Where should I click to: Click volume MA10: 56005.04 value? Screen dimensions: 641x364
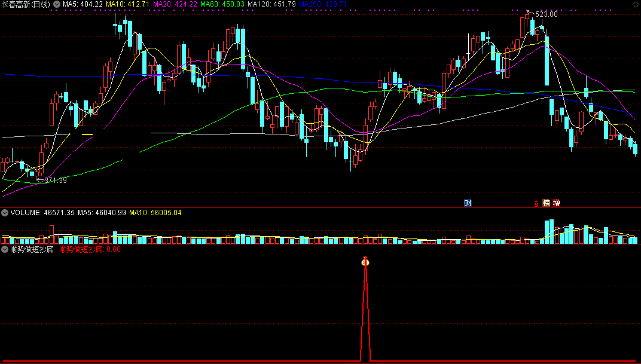pyautogui.click(x=155, y=213)
